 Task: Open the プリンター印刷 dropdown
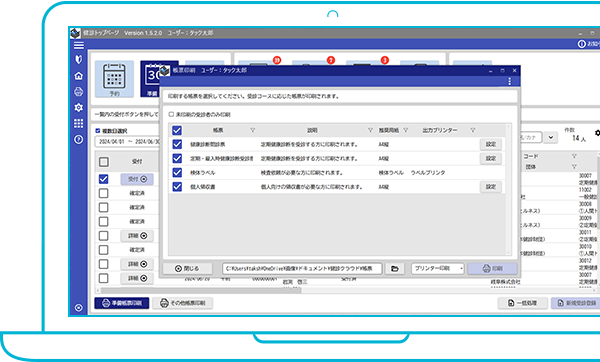[x=438, y=269]
